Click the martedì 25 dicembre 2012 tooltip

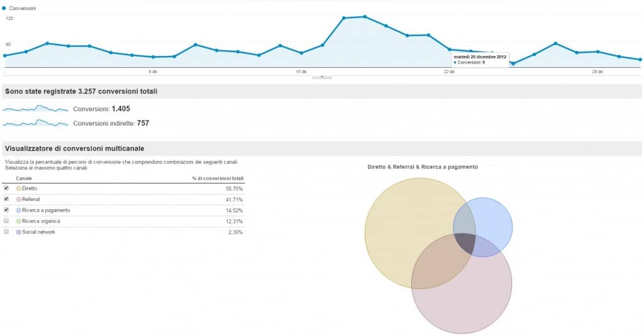coord(480,60)
